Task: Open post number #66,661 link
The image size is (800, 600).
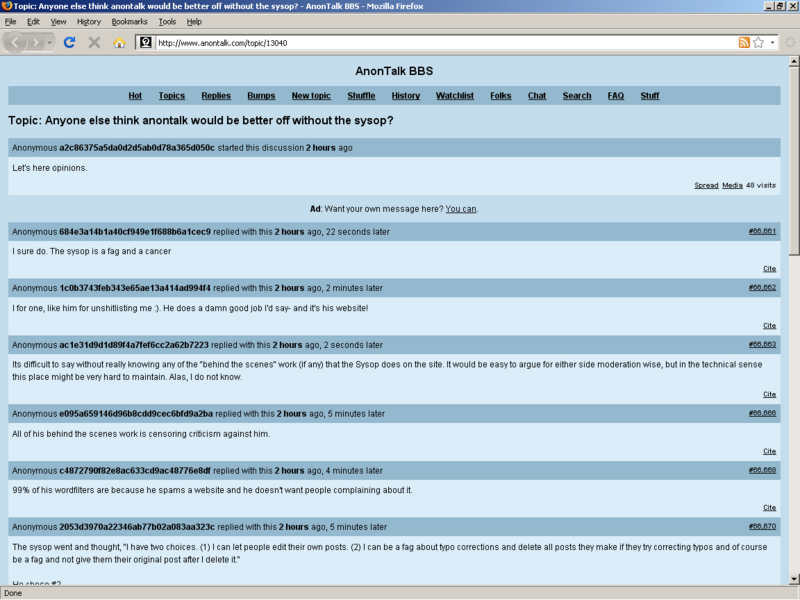Action: [762, 231]
